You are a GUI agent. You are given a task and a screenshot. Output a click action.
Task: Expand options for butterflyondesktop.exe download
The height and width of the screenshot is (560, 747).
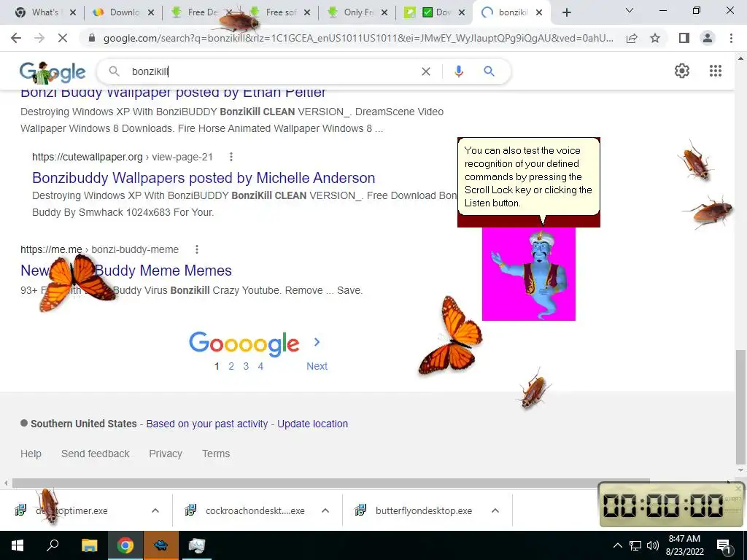[495, 510]
